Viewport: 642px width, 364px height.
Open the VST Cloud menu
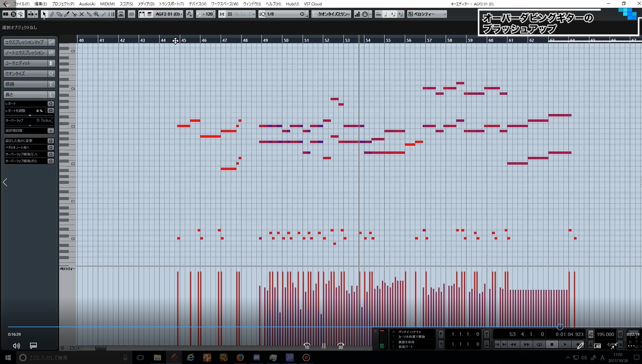(313, 4)
